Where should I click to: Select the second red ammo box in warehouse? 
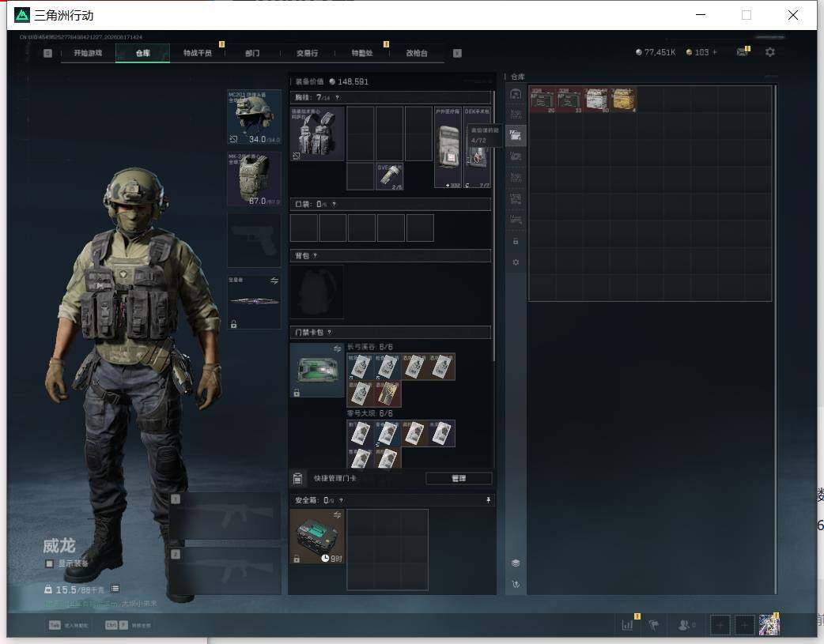click(x=569, y=100)
